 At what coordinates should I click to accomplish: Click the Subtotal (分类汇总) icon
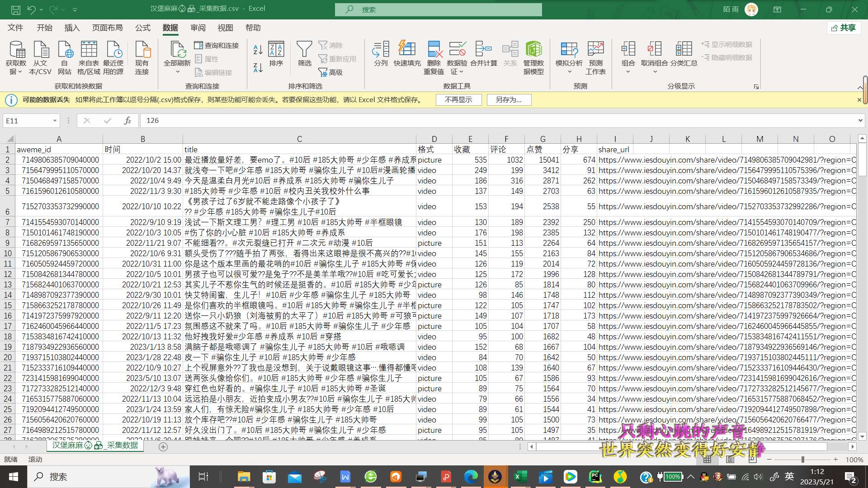(684, 49)
